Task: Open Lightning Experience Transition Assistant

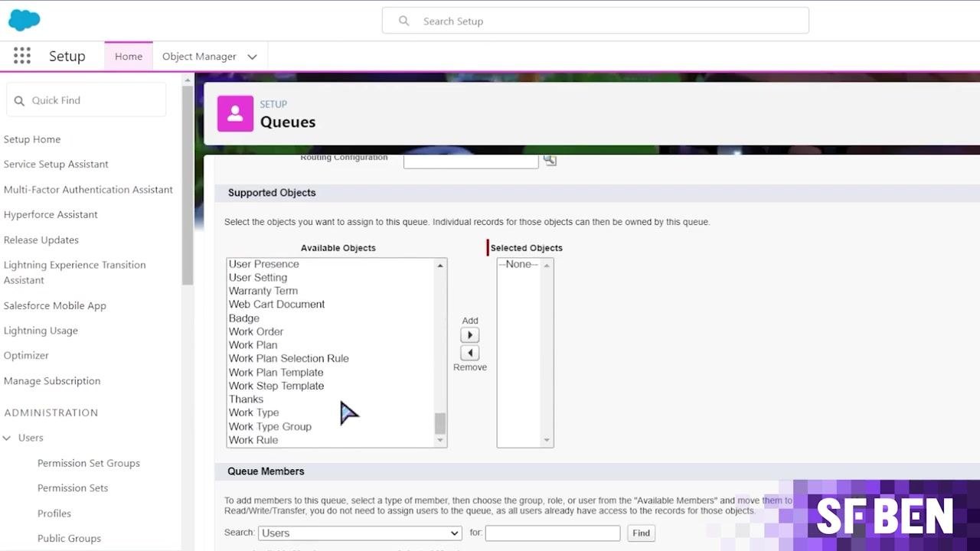Action: (x=74, y=272)
